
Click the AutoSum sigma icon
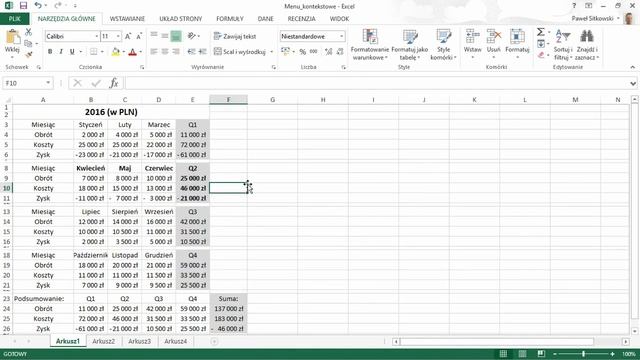coord(540,32)
